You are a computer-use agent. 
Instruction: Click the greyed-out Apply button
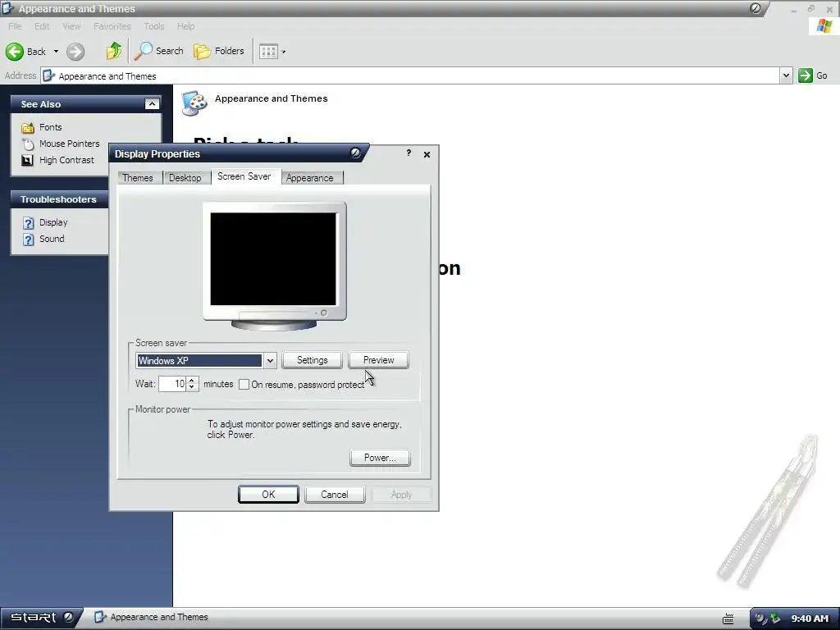click(x=401, y=495)
